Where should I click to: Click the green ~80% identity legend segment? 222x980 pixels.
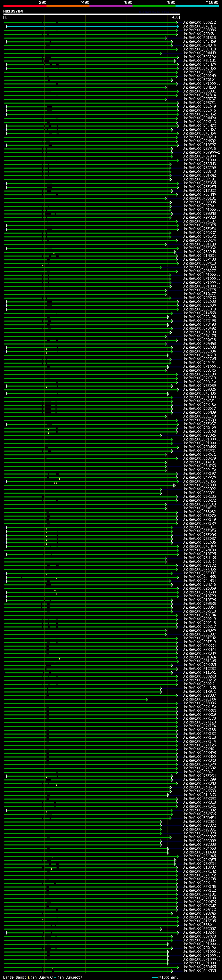click(154, 6)
